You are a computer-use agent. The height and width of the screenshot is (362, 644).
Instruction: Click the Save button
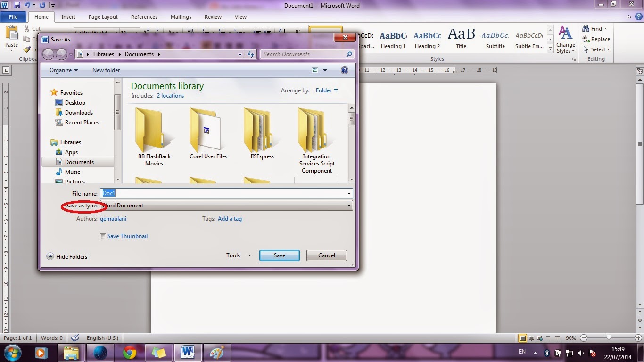pyautogui.click(x=280, y=255)
